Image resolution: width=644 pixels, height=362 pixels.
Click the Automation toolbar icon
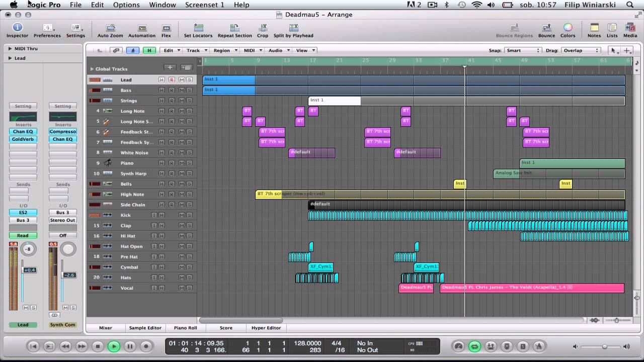click(x=142, y=28)
